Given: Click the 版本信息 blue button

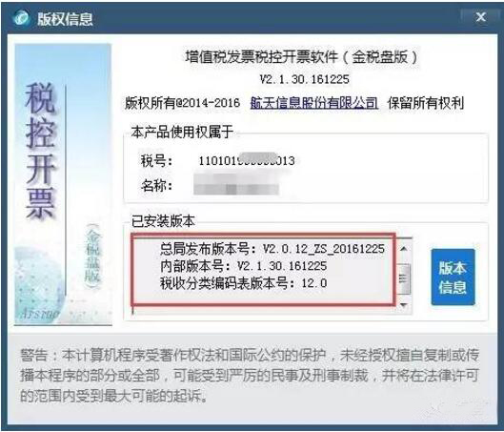Looking at the screenshot, I should 453,277.
